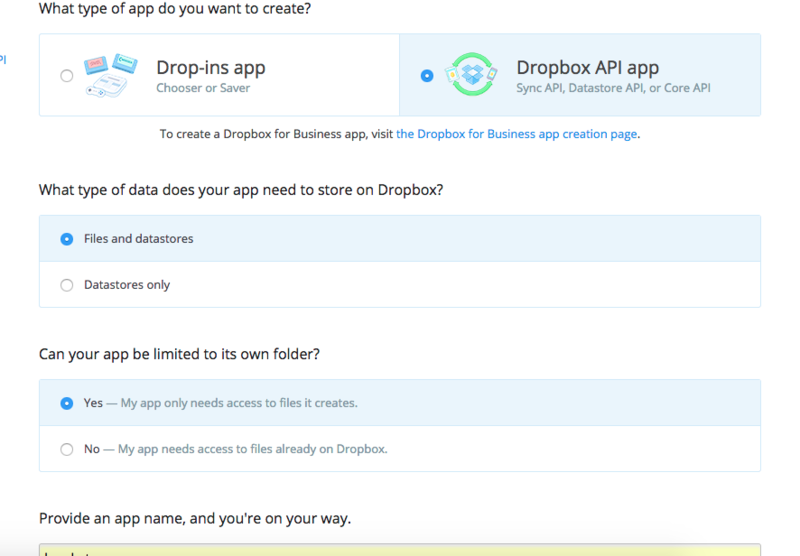This screenshot has width=800, height=556.
Task: Select the Drop-ins app radio button
Action: tap(66, 76)
